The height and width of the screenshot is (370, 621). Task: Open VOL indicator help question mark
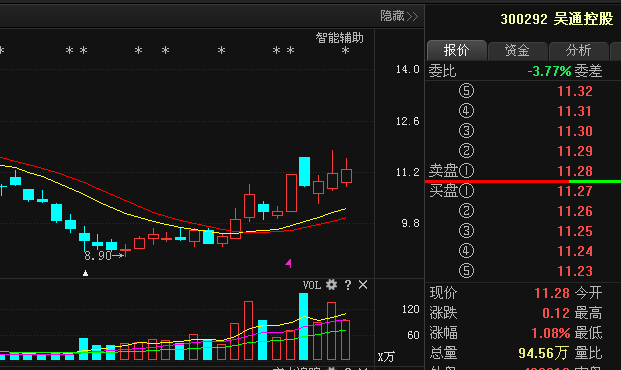tap(348, 285)
